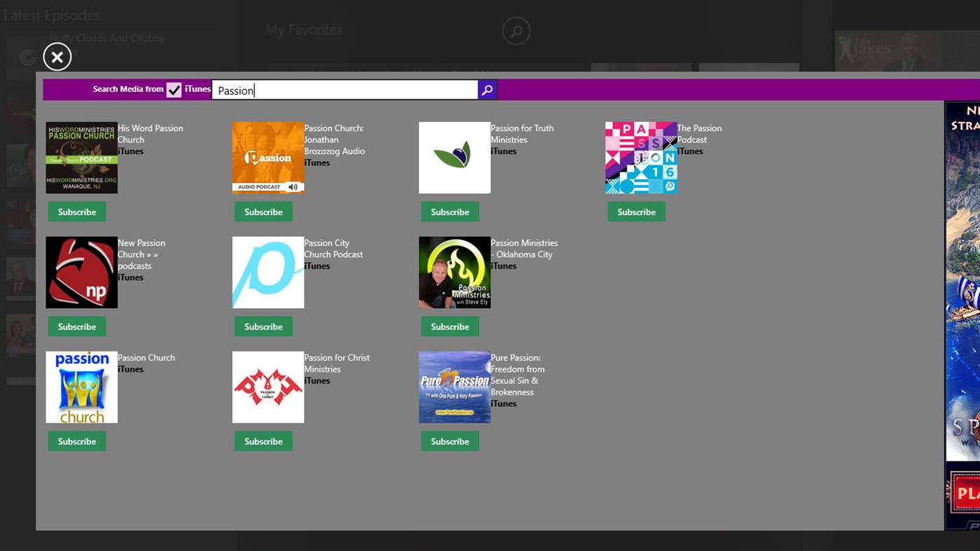The image size is (980, 551).
Task: Open the Passion for Truth Ministries artwork
Action: click(x=454, y=157)
